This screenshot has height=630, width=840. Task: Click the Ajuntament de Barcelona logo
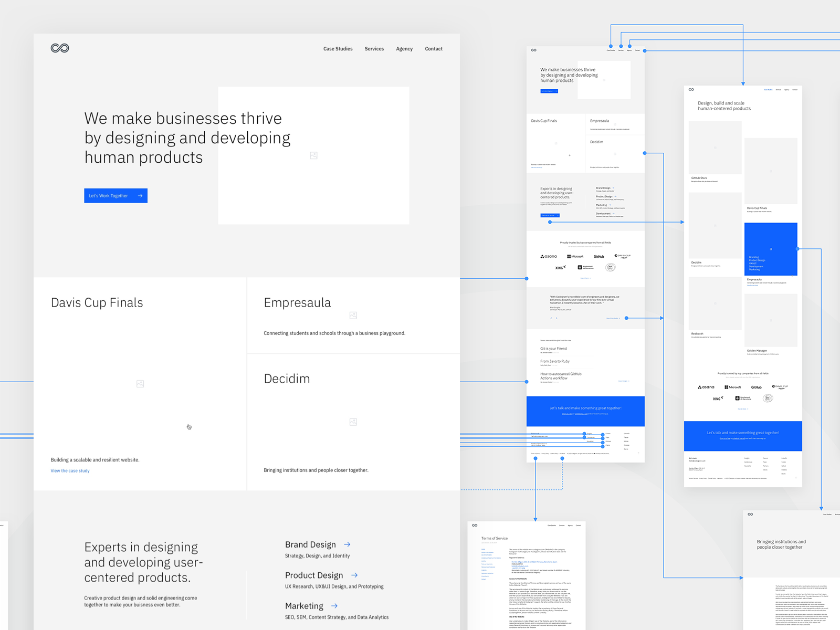click(x=584, y=267)
